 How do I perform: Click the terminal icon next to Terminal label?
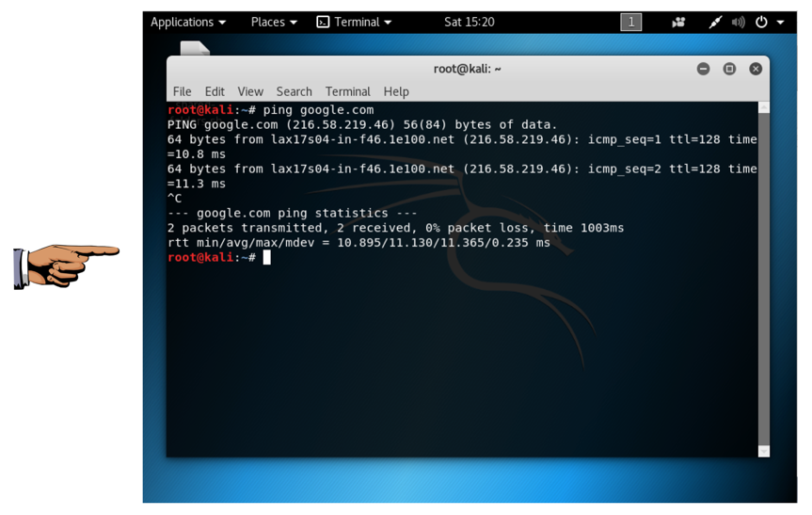(323, 23)
